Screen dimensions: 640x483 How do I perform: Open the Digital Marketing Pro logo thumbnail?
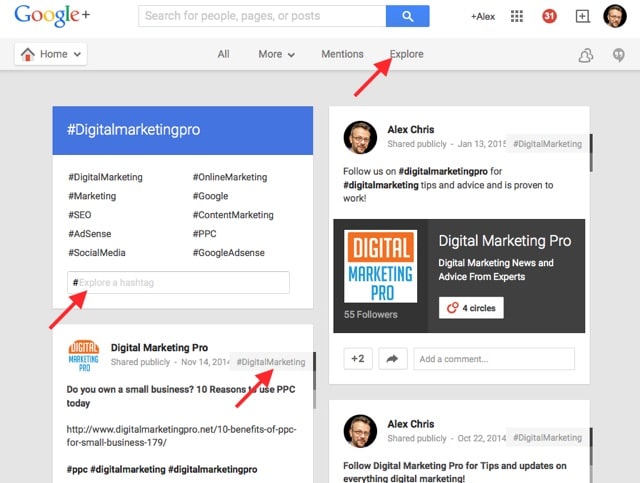(380, 266)
